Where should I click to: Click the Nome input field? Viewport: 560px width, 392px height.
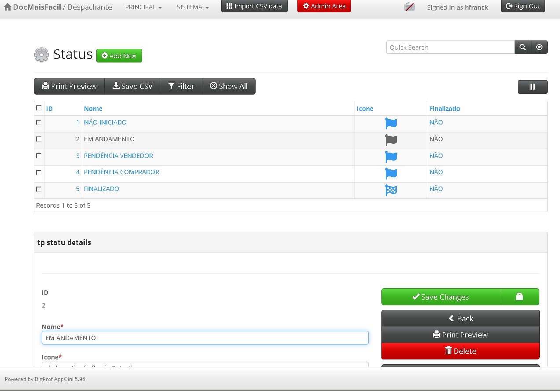205,337
